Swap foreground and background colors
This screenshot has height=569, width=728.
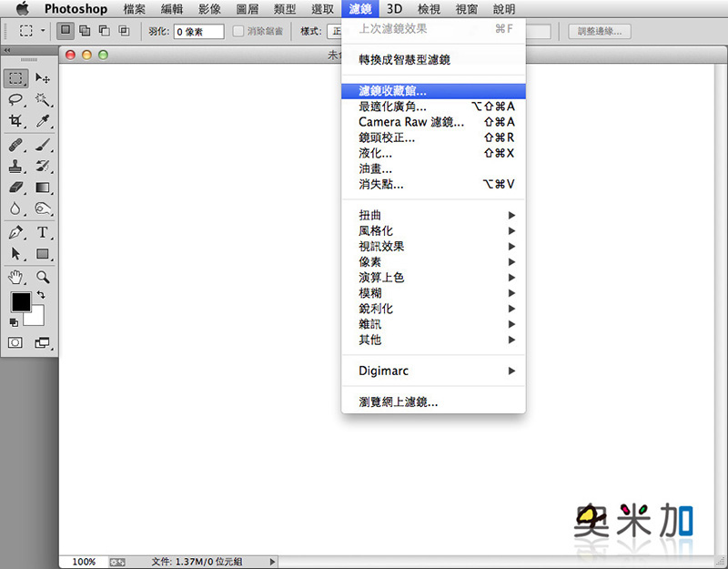click(41, 294)
